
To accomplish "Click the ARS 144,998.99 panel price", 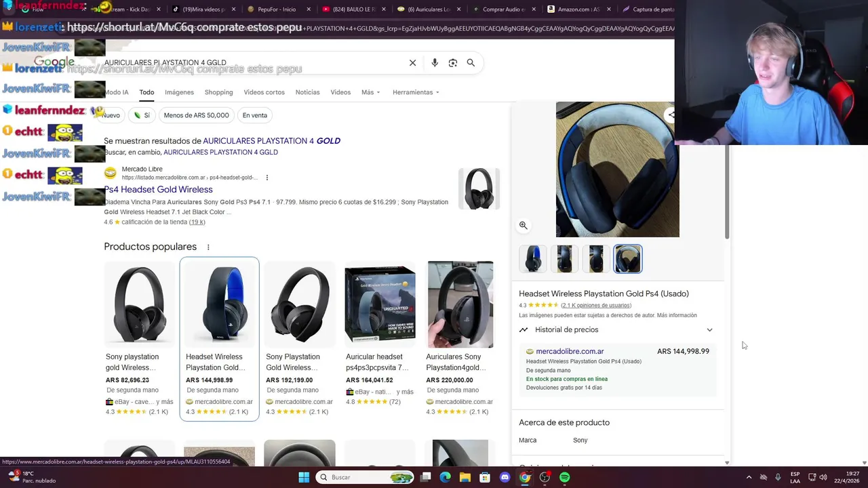I will [683, 351].
